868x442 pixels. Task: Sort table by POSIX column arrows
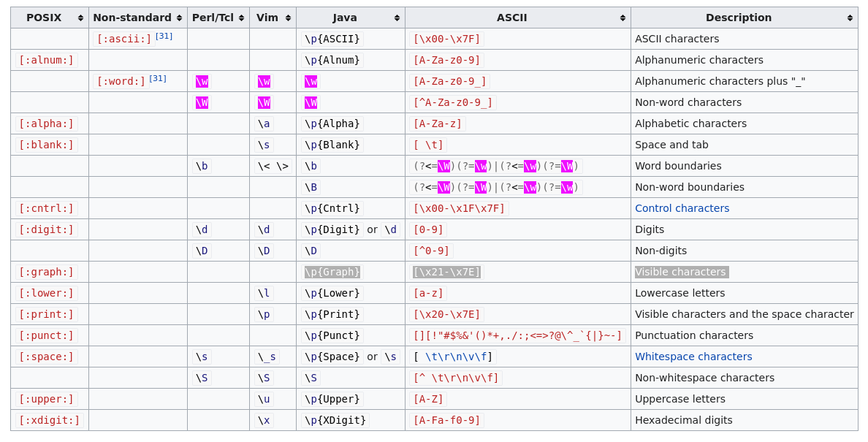(x=81, y=18)
